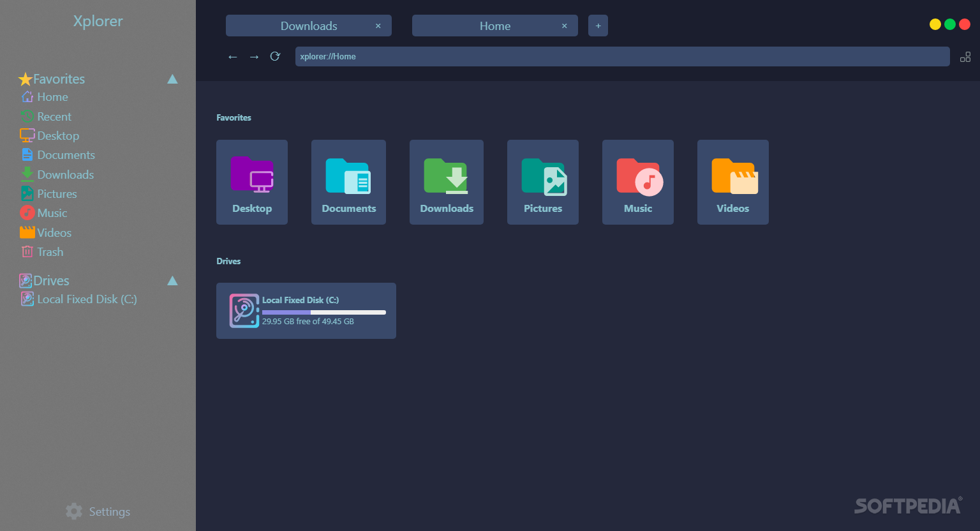Click the Drives heading in main pane
The image size is (980, 531).
[228, 261]
